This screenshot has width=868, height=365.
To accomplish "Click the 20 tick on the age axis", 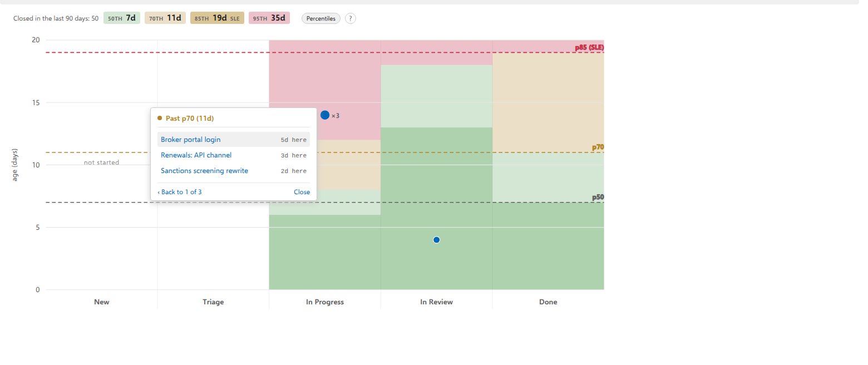I will [x=36, y=40].
